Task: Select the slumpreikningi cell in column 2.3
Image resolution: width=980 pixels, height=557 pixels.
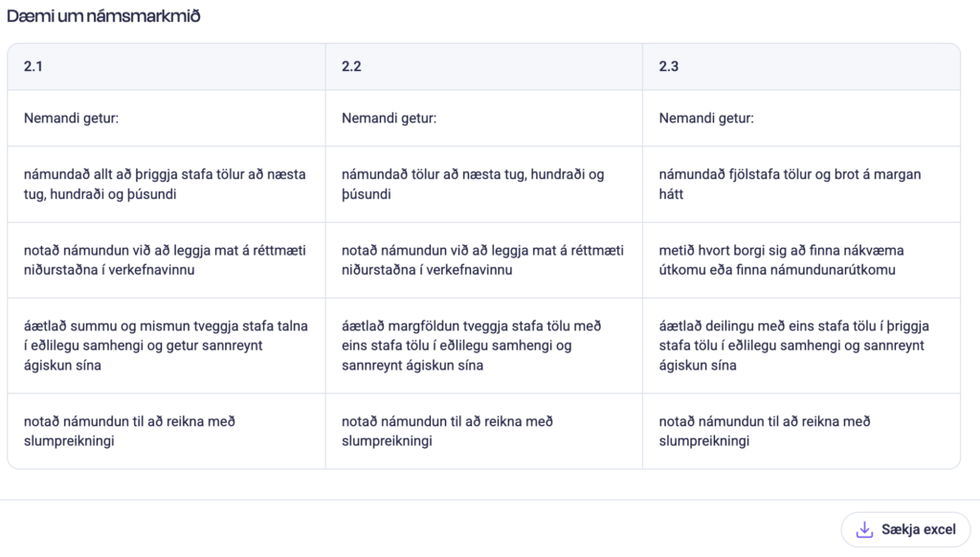Action: pos(765,432)
